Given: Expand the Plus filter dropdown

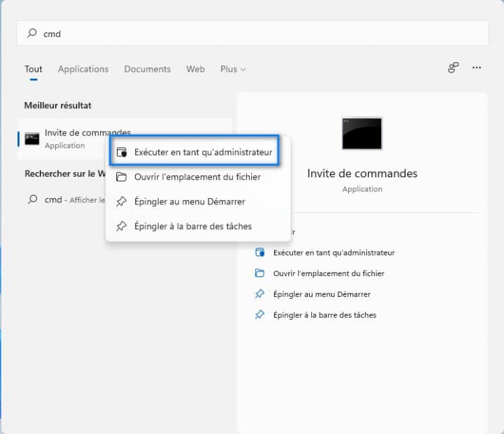Looking at the screenshot, I should click(x=233, y=69).
